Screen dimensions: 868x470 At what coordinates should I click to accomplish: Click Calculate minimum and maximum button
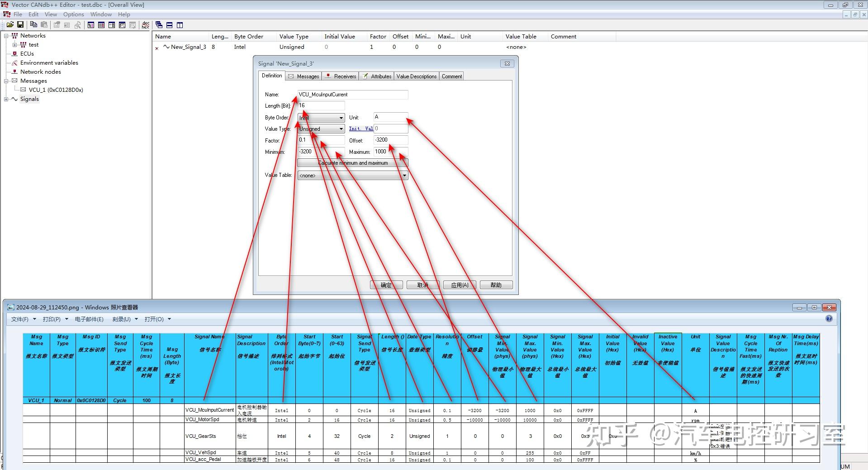(x=353, y=163)
